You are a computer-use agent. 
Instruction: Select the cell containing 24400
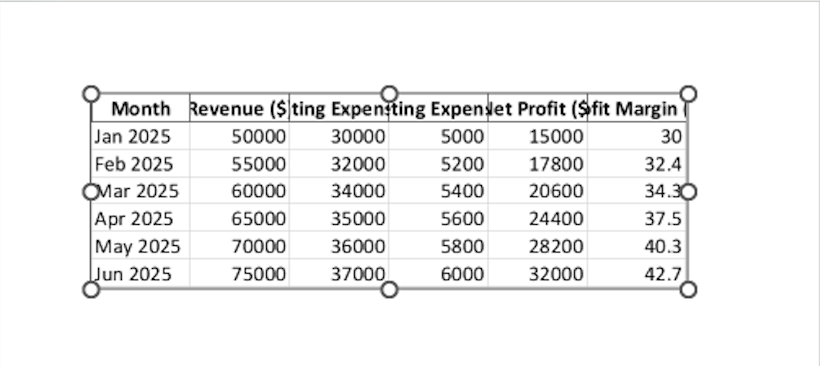pyautogui.click(x=538, y=218)
